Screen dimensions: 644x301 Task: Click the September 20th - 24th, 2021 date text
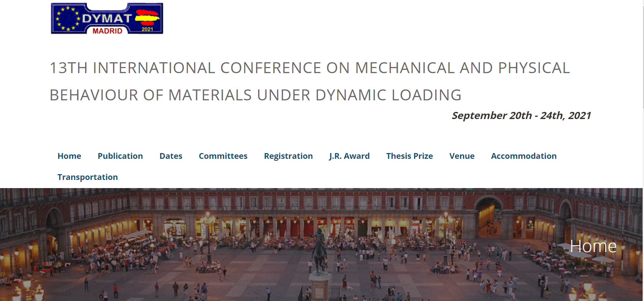[521, 116]
